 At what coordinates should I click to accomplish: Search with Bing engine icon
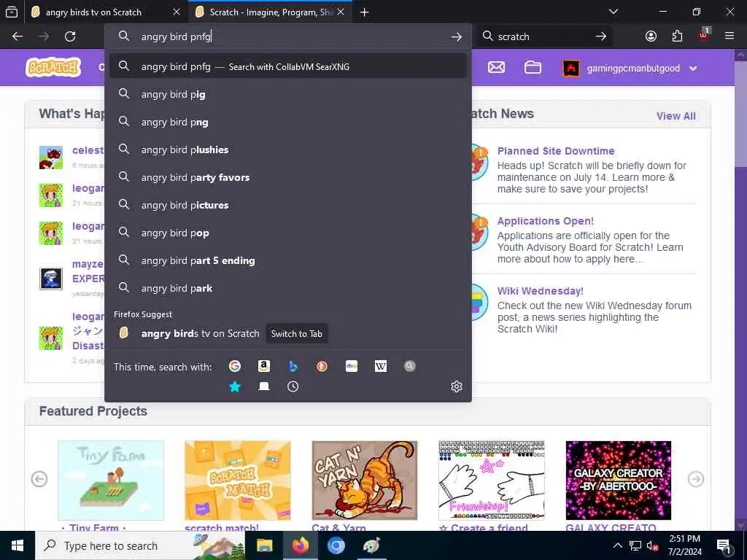[x=293, y=366]
